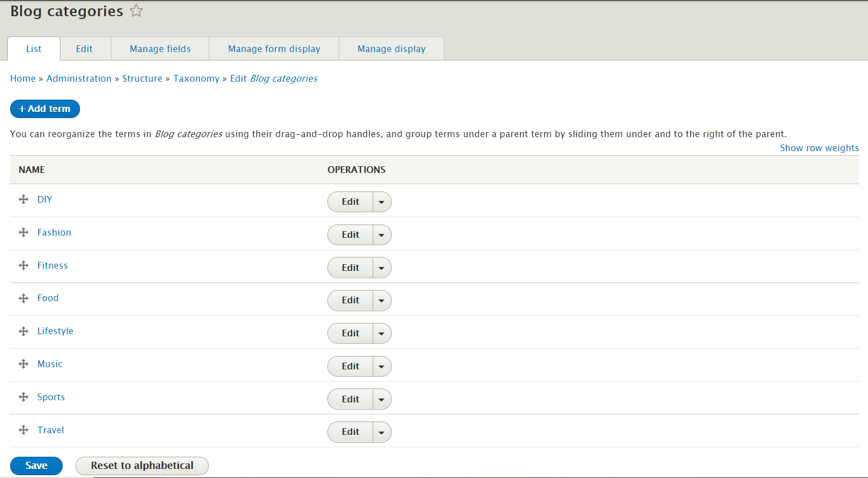Switch to the Manage display tab
868x478 pixels.
pyautogui.click(x=391, y=49)
